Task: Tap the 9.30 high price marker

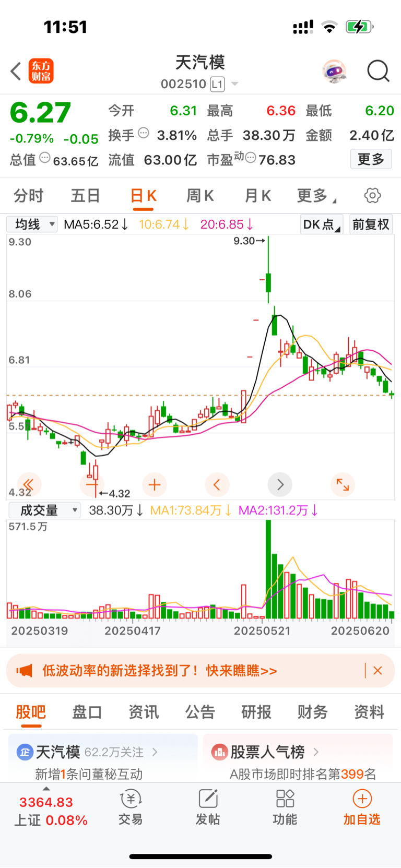Action: click(x=249, y=241)
